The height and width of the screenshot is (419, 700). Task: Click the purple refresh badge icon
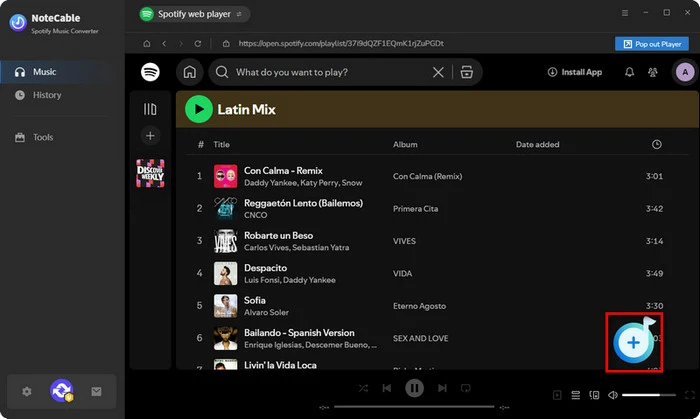click(x=62, y=390)
